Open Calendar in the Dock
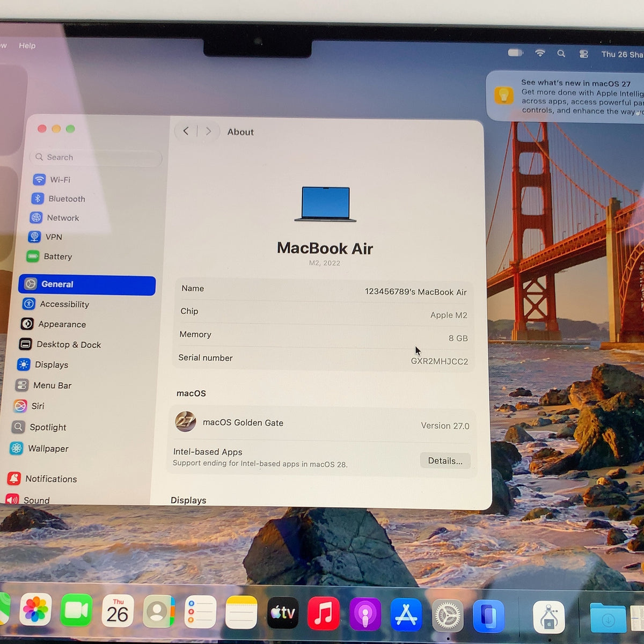The image size is (644, 644). pyautogui.click(x=118, y=611)
